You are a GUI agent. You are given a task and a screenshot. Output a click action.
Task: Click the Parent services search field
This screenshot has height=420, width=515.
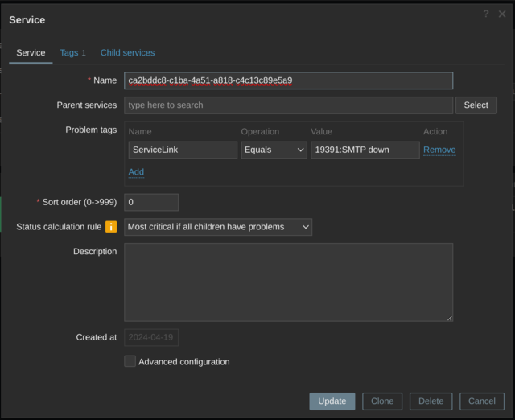288,105
